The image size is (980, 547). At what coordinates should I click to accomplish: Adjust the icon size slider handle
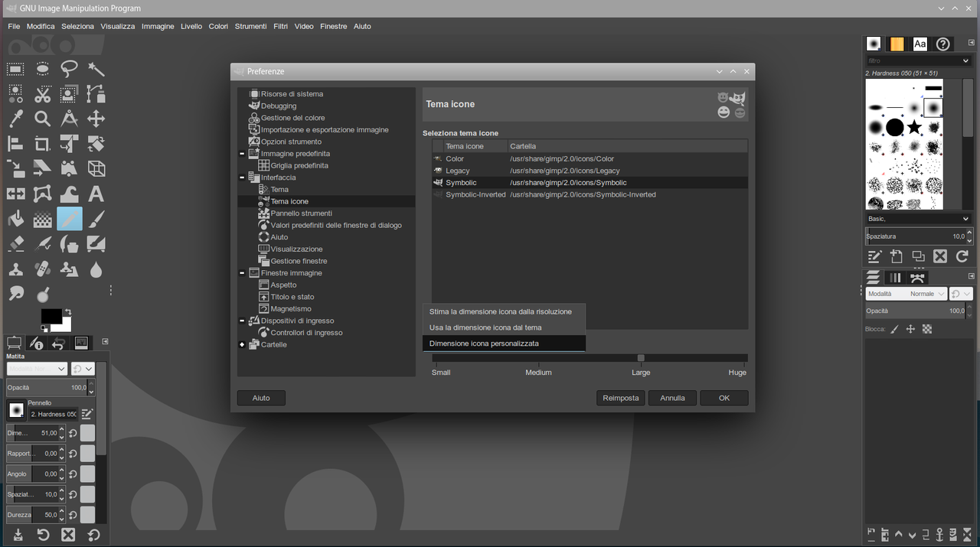[x=641, y=358]
